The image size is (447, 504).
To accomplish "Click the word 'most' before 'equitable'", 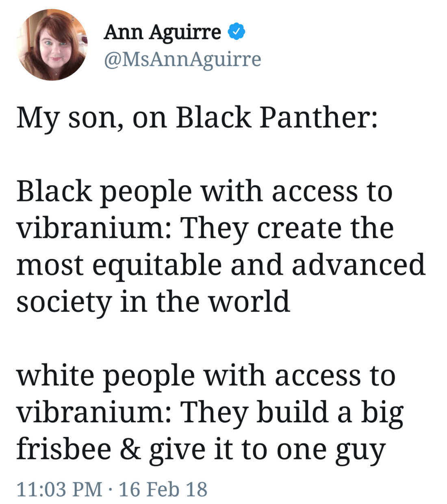I will pyautogui.click(x=50, y=265).
